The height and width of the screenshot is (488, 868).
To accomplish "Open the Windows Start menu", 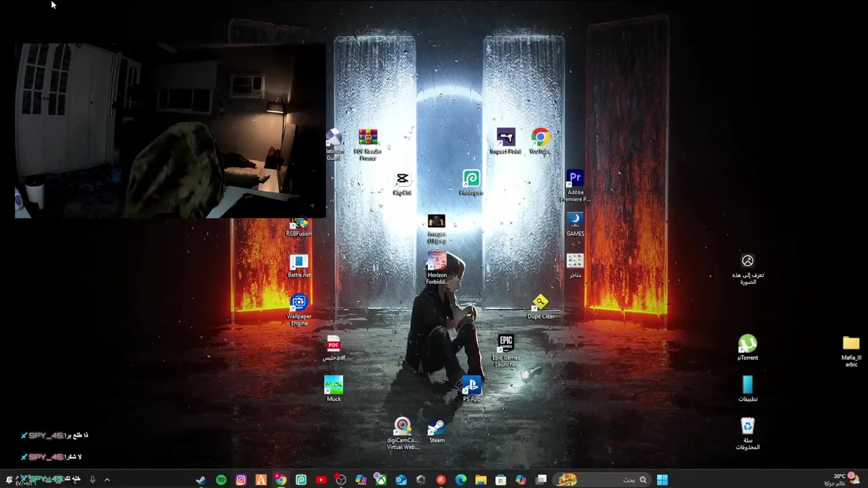I will tap(663, 480).
